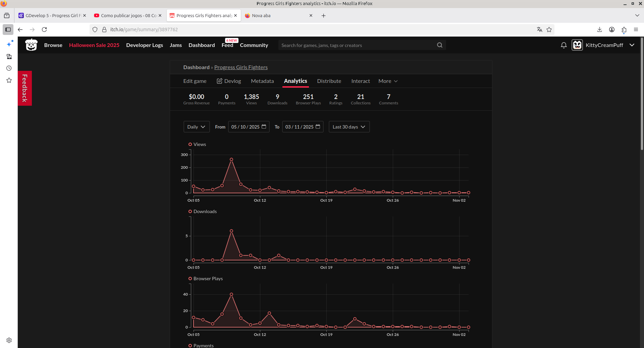644x348 pixels.
Task: Switch to the Distribute tab
Action: 329,81
